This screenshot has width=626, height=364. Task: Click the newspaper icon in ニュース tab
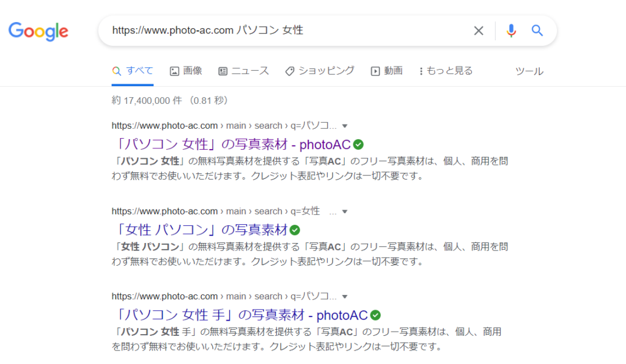click(223, 71)
